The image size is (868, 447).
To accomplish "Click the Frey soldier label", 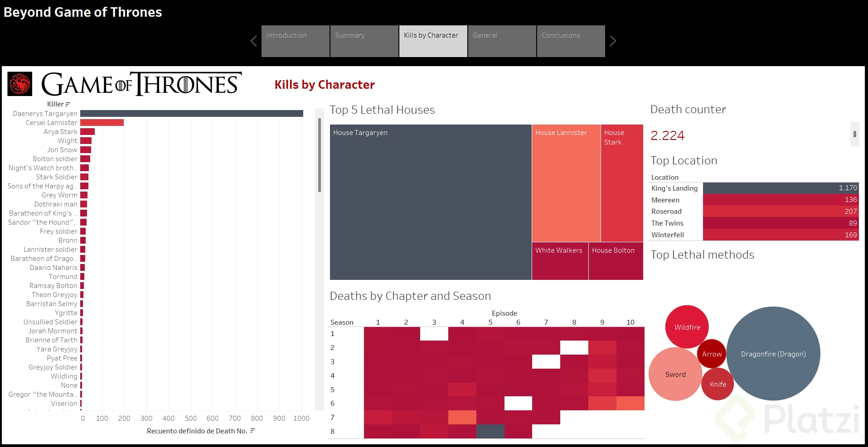I will pyautogui.click(x=58, y=231).
